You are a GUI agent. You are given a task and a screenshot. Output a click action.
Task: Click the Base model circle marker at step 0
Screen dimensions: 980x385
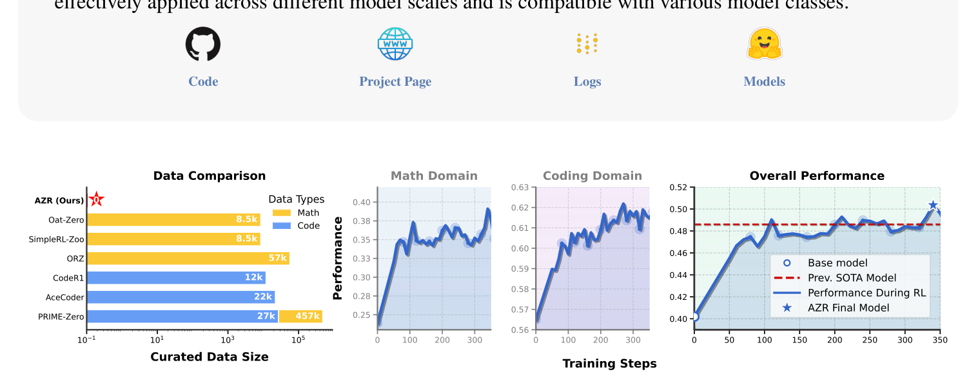coord(694,317)
